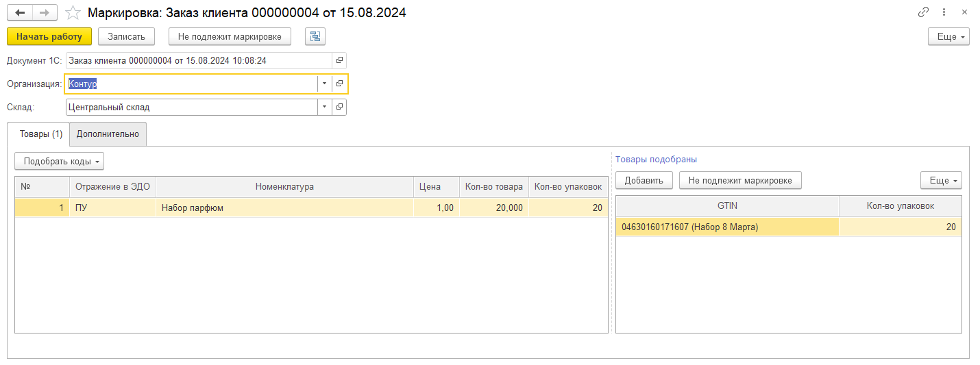Open the top-right Еще menu
Screen dimensions: 980x365
pos(948,36)
